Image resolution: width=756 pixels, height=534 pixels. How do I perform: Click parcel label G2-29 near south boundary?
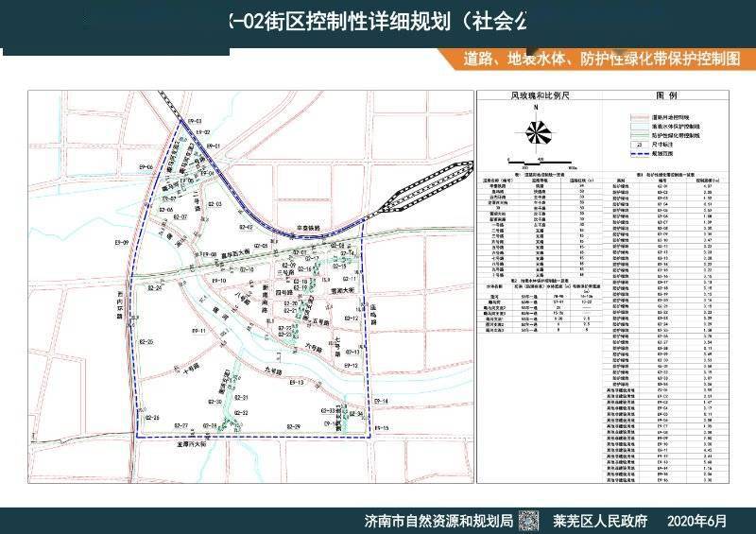pos(293,426)
